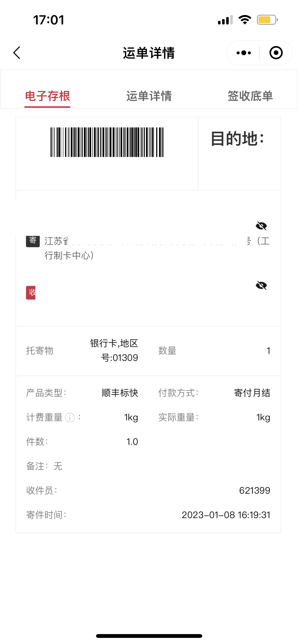Toggle sender info visibility eye icon
Image resolution: width=298 pixels, height=644 pixels.
(261, 226)
